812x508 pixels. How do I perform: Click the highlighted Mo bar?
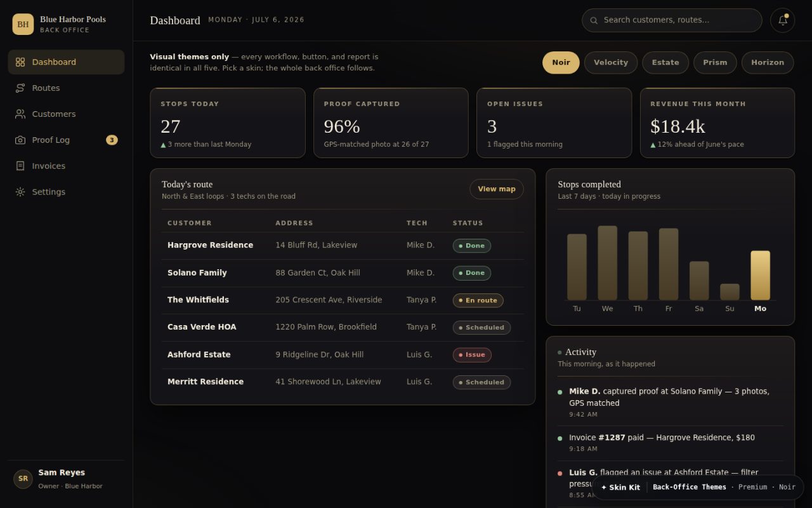coord(760,276)
